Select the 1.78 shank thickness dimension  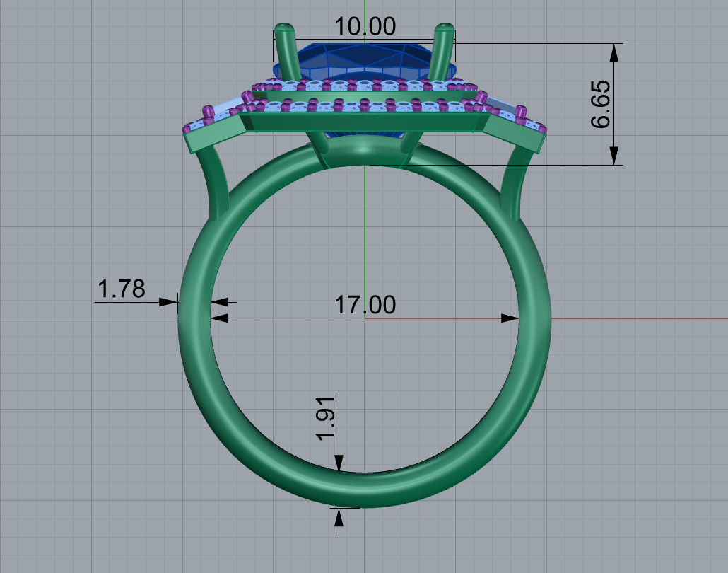point(121,289)
